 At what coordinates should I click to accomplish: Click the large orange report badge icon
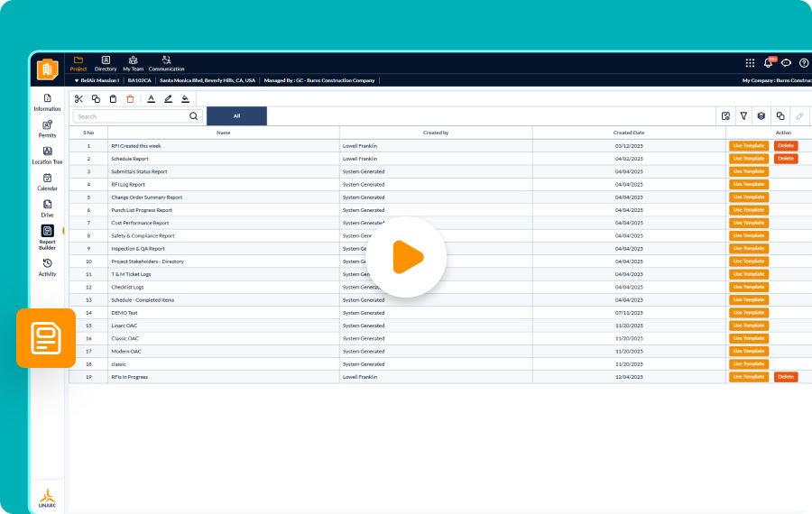(46, 338)
